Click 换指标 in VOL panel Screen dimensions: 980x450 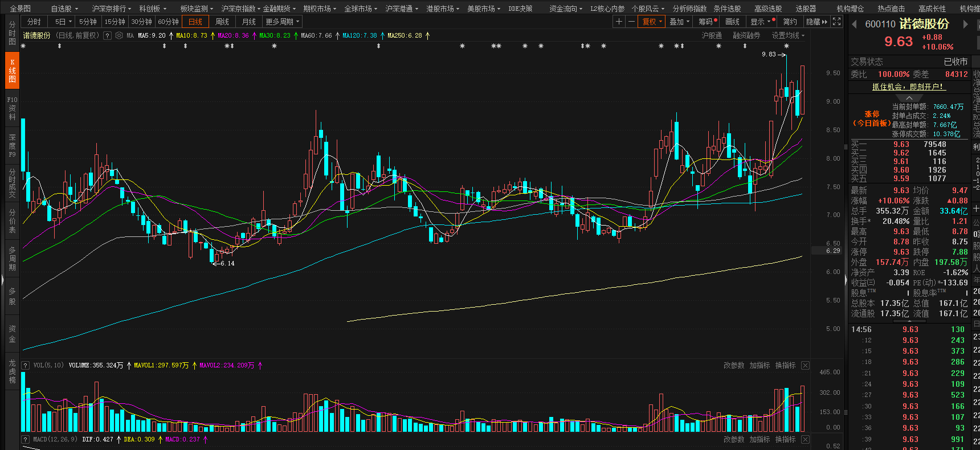click(785, 365)
